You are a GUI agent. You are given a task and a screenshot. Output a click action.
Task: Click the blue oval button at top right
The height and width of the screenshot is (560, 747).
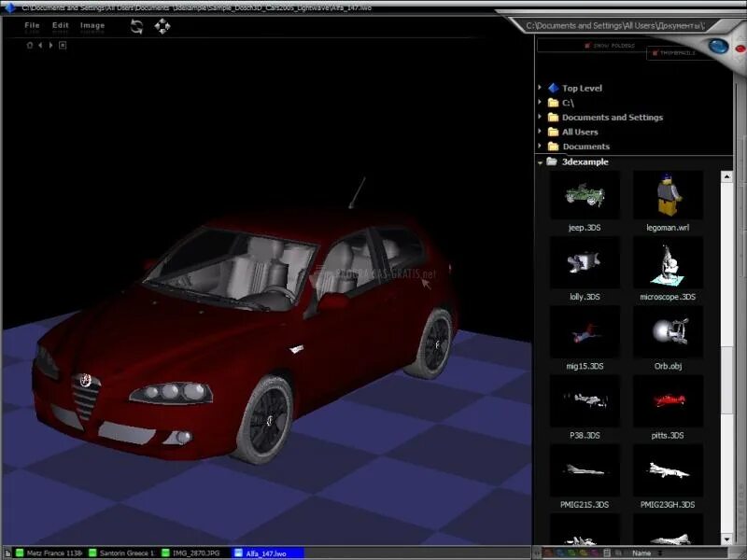click(718, 46)
